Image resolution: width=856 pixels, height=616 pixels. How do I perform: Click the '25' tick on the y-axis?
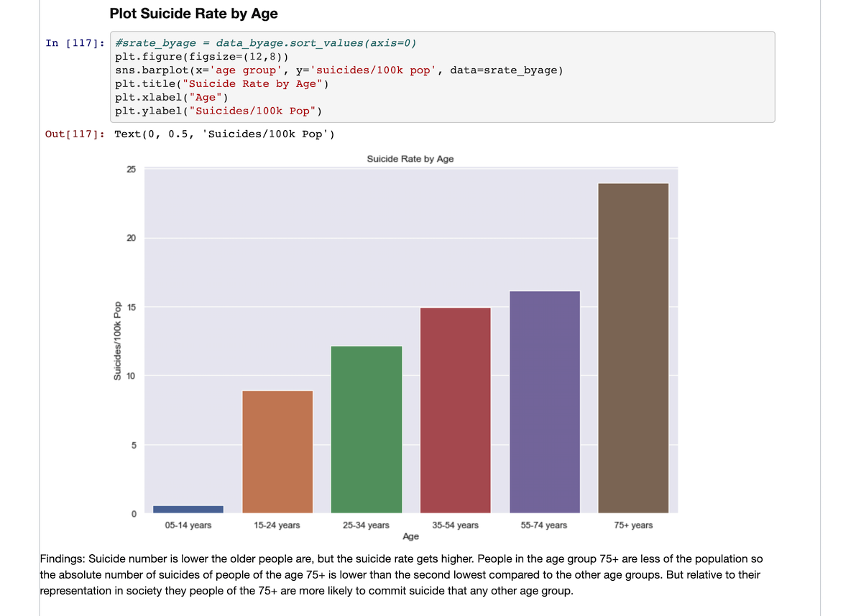[x=132, y=169]
